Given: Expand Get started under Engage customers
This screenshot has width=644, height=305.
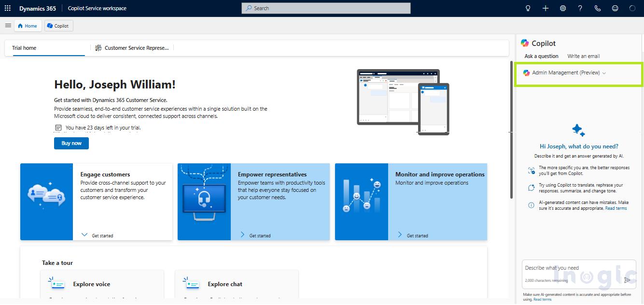Looking at the screenshot, I should pyautogui.click(x=98, y=235).
